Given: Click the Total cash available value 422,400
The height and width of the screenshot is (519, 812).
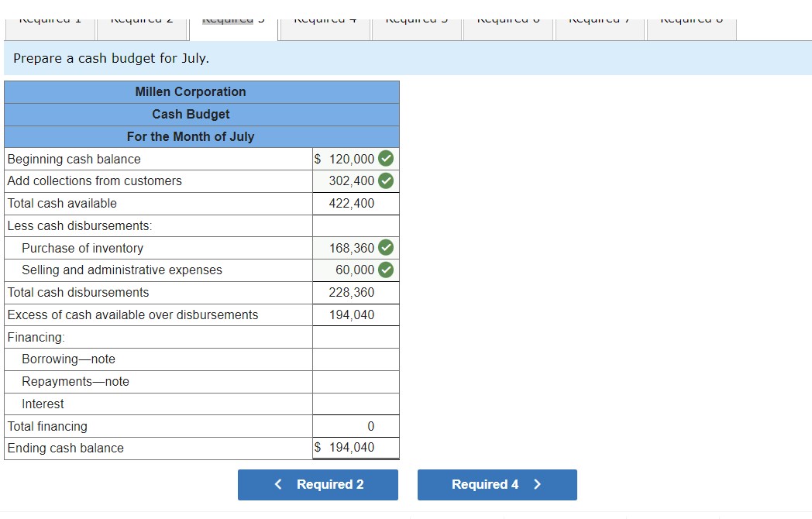Looking at the screenshot, I should pos(352,204).
